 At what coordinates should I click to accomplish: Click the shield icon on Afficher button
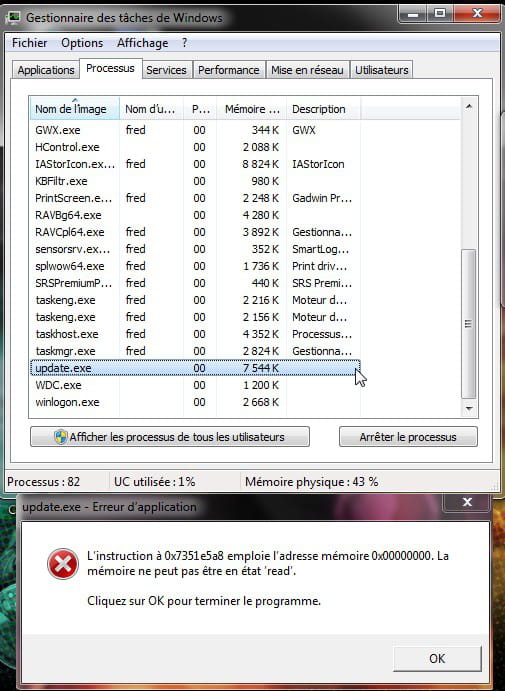(60, 437)
